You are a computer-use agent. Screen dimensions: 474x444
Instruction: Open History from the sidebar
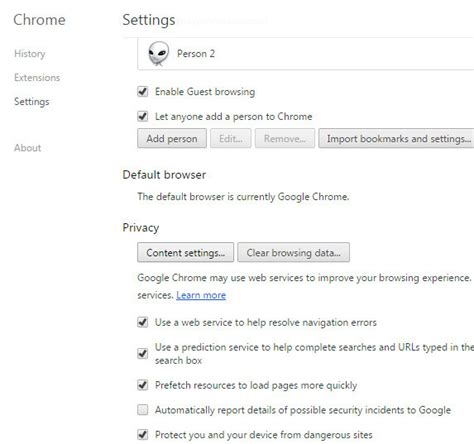coord(30,54)
